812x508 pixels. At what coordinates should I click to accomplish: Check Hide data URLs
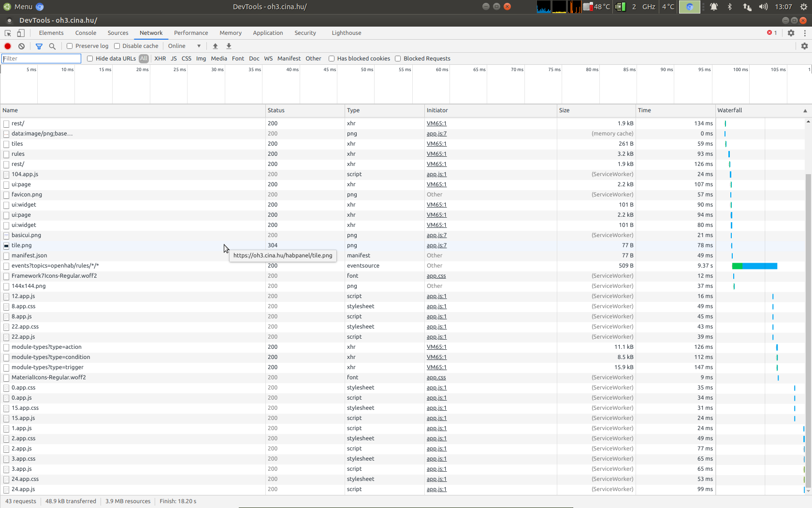(90, 58)
